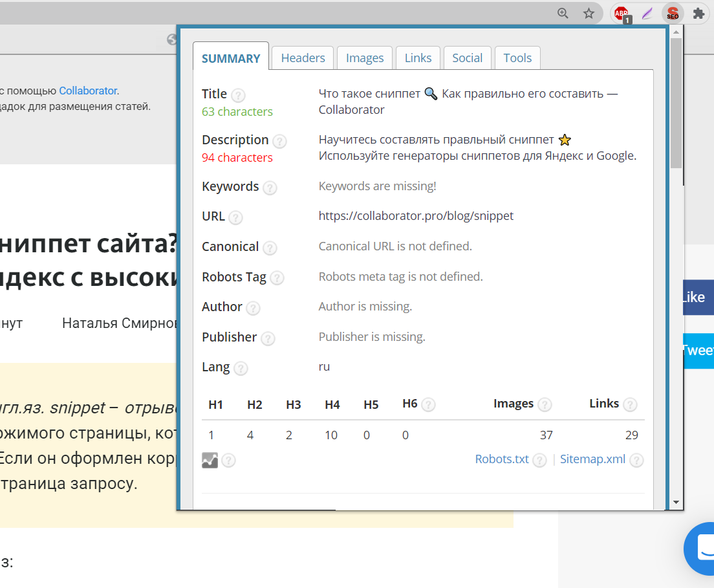Click the help icon next to Canonical
Screen dimensions: 714x588
pos(270,248)
